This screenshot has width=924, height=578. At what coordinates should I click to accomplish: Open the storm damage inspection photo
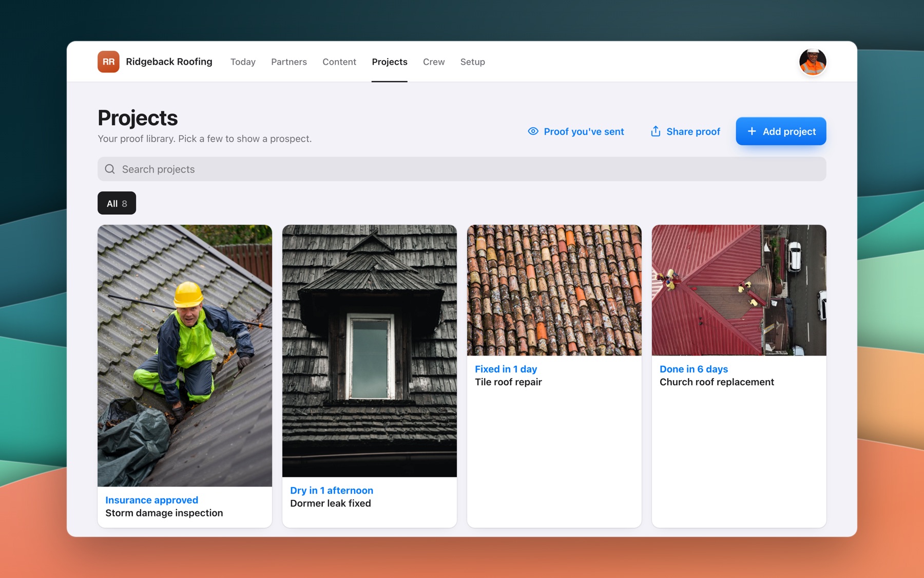185,356
